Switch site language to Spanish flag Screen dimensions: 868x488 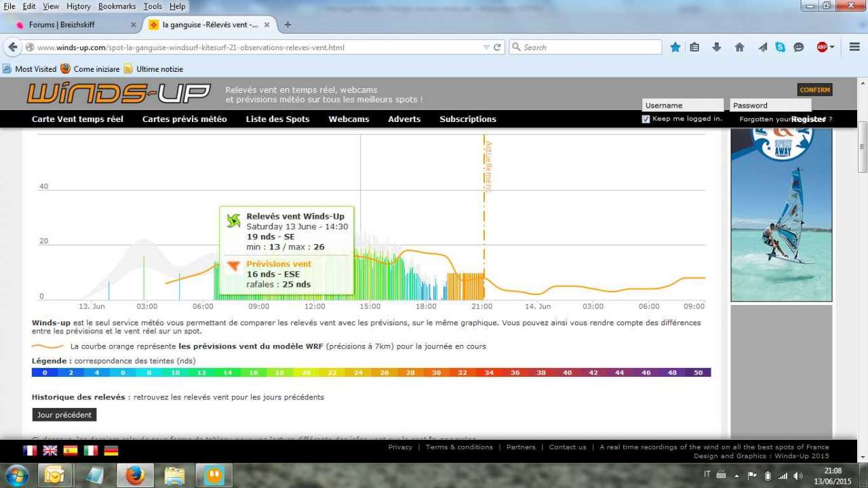[x=71, y=451]
